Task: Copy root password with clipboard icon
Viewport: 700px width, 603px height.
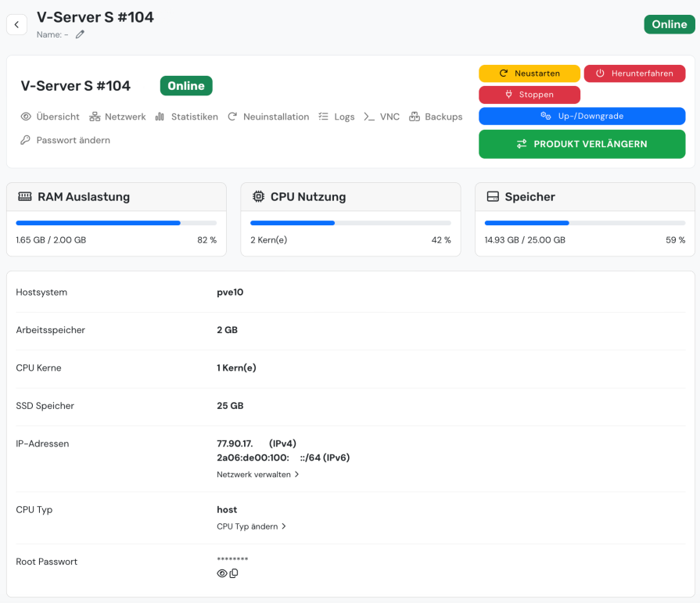Action: (x=234, y=573)
